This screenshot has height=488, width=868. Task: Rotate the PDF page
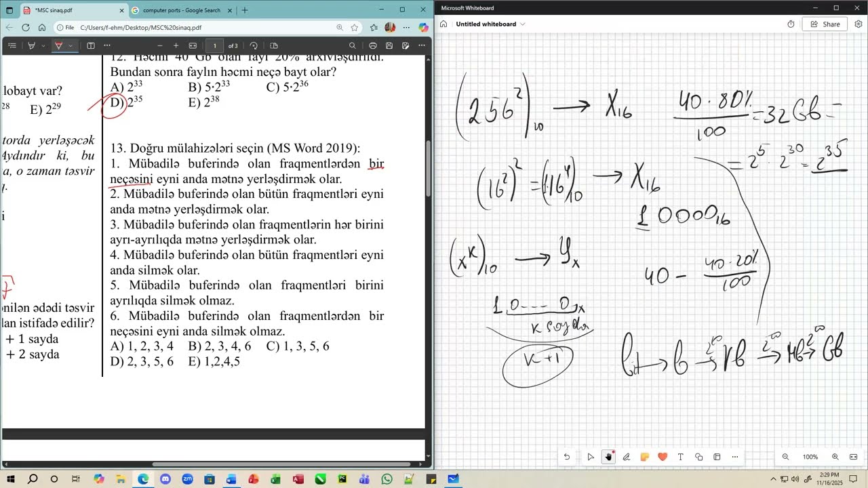click(x=254, y=45)
